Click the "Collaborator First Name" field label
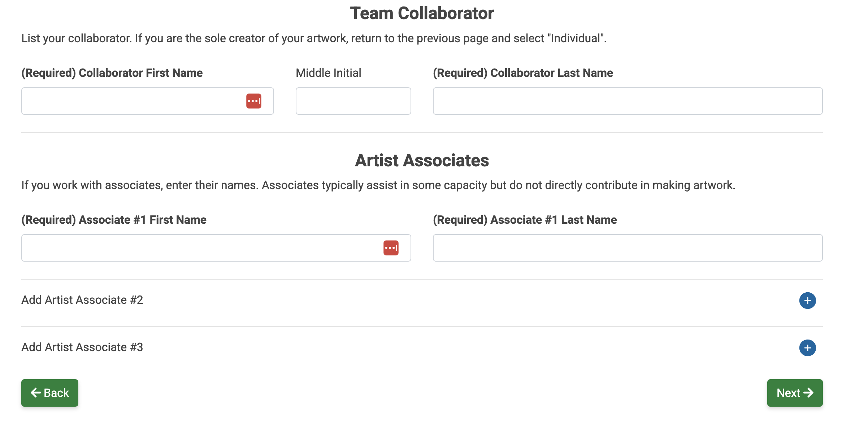 (112, 73)
